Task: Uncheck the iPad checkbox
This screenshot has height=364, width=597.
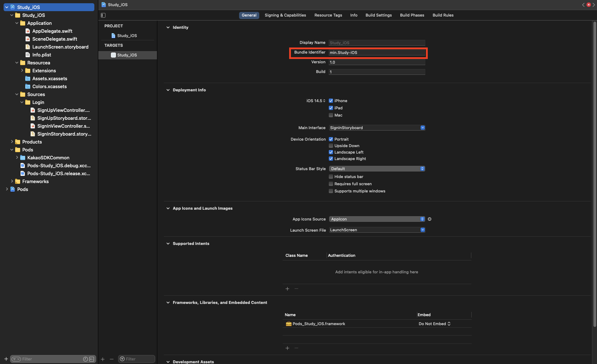Action: pos(331,108)
